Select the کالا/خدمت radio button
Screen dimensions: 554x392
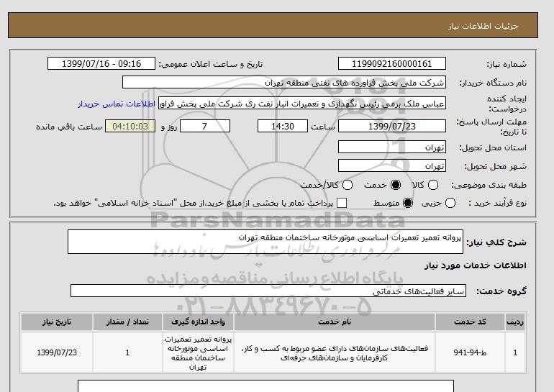click(348, 185)
